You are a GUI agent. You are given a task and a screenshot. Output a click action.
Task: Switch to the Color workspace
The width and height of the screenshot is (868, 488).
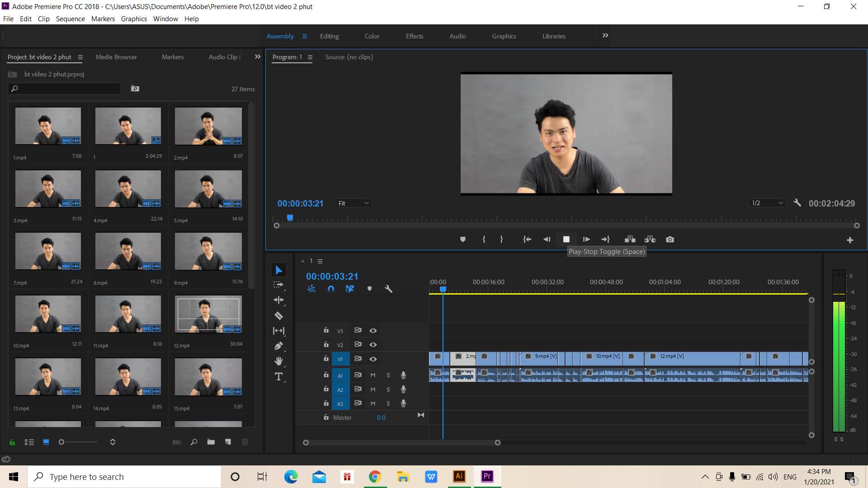click(372, 36)
